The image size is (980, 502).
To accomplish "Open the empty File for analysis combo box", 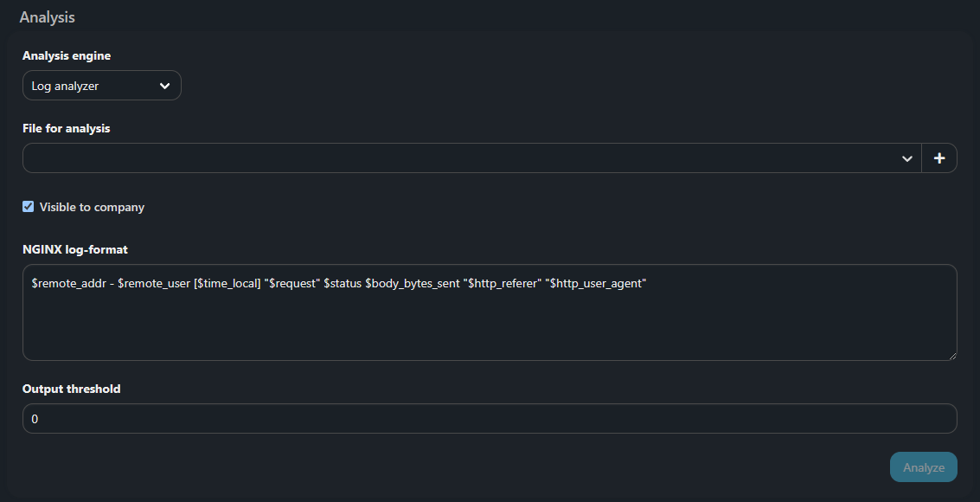I will point(467,158).
